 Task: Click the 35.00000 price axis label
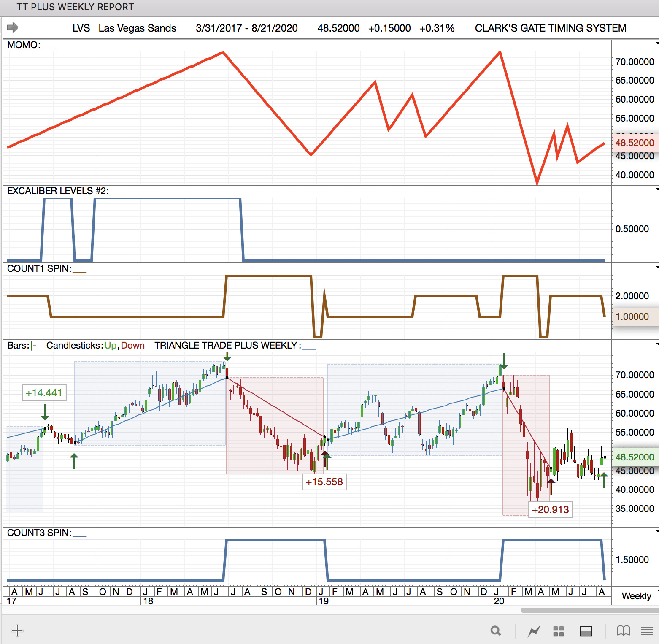tap(635, 509)
